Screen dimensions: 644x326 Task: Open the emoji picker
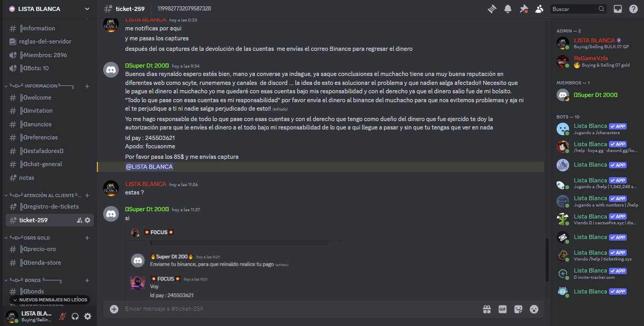534,309
